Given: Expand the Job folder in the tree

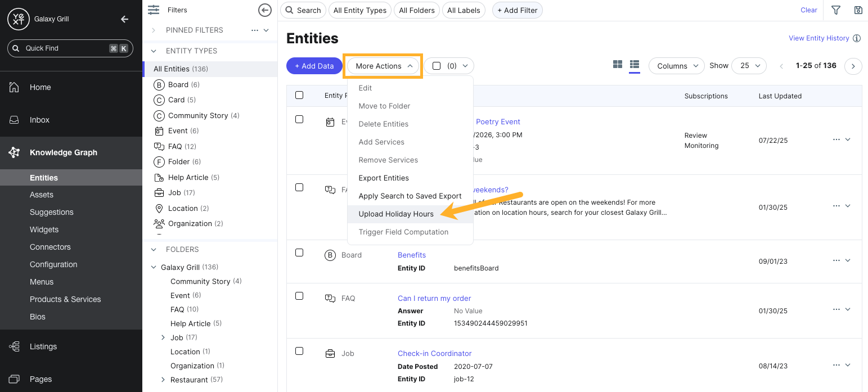Looking at the screenshot, I should 163,337.
